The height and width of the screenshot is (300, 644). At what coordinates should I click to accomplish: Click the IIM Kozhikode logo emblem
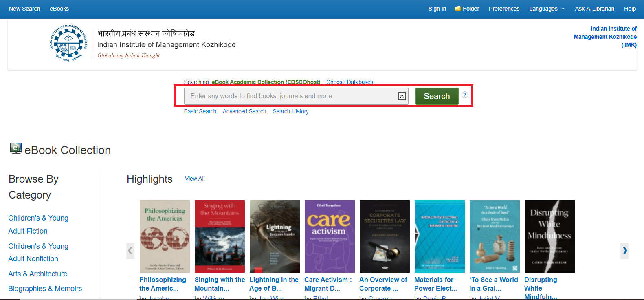coord(68,44)
